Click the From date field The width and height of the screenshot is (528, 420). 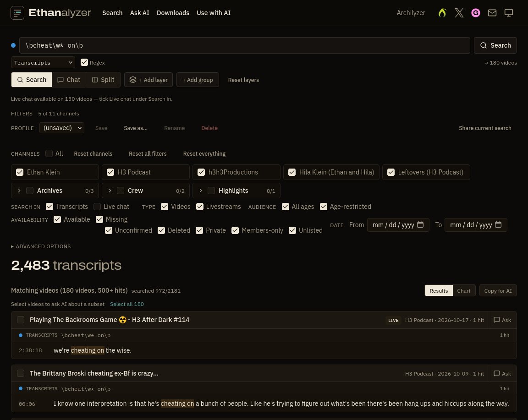tap(398, 225)
